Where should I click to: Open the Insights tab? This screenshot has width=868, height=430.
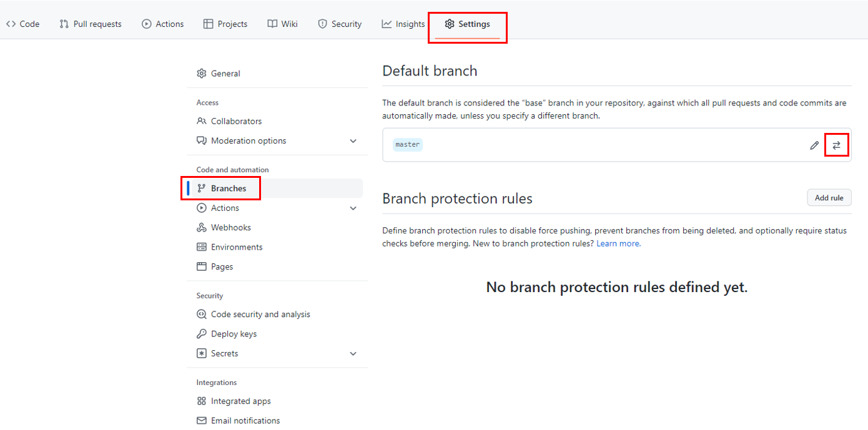(403, 24)
